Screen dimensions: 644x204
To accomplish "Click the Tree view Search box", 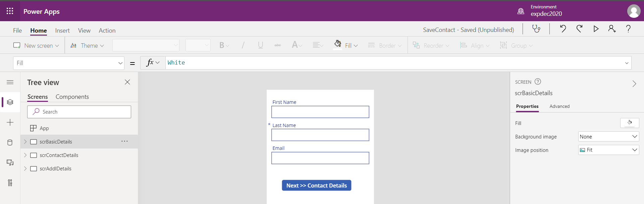I will pos(79,112).
